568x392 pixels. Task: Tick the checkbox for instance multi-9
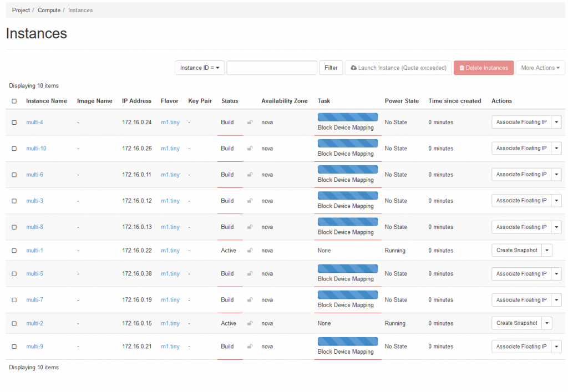coord(14,347)
